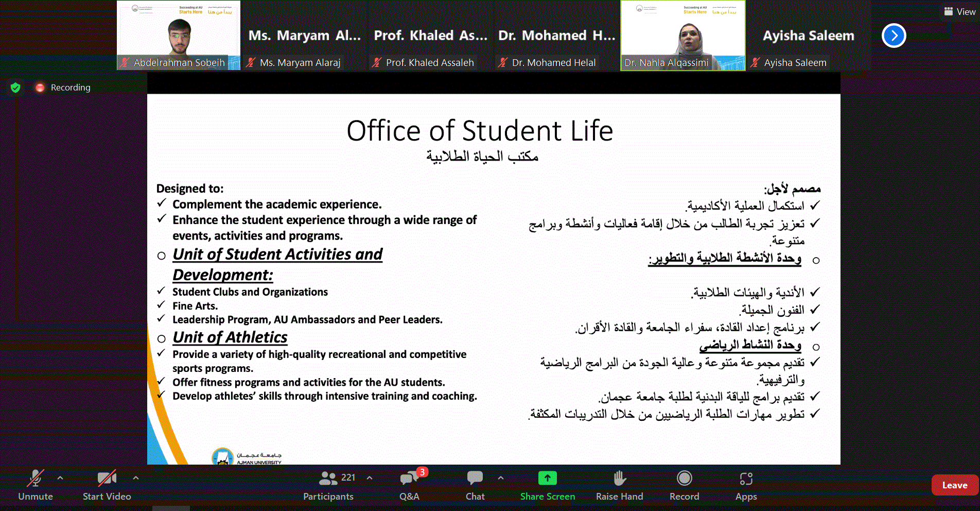
Task: Expand audio options arrow beside Unmute
Action: pos(60,478)
